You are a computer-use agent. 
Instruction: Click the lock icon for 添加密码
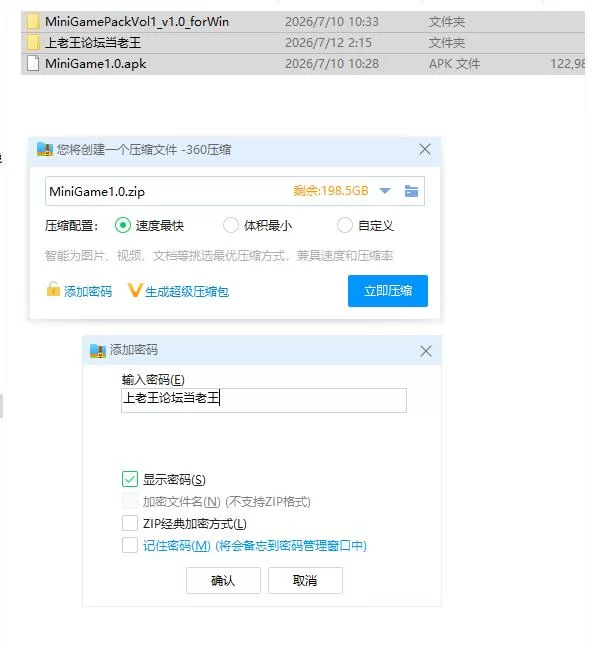53,289
